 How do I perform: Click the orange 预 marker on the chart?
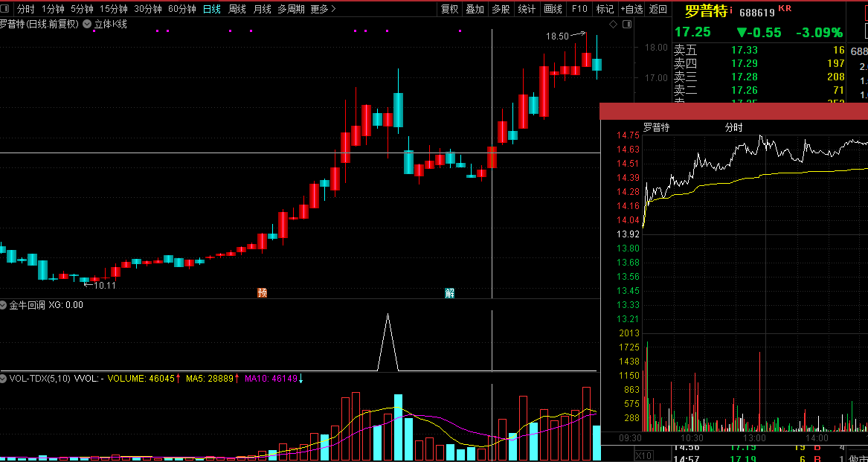pos(262,292)
